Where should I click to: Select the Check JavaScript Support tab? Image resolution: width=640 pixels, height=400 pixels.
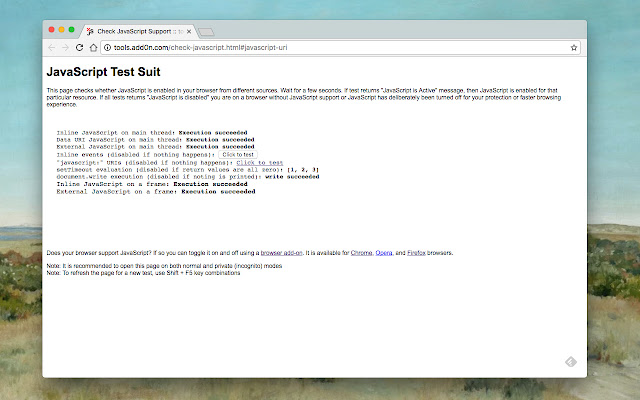[135, 31]
